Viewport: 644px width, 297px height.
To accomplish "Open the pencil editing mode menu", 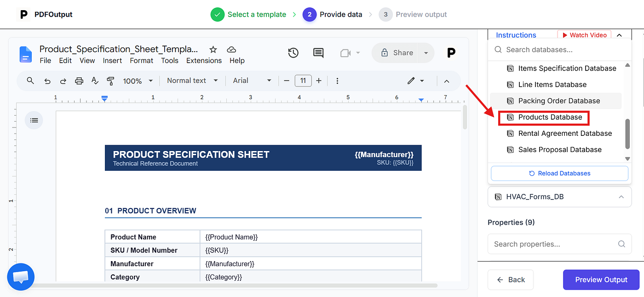I will tap(415, 81).
